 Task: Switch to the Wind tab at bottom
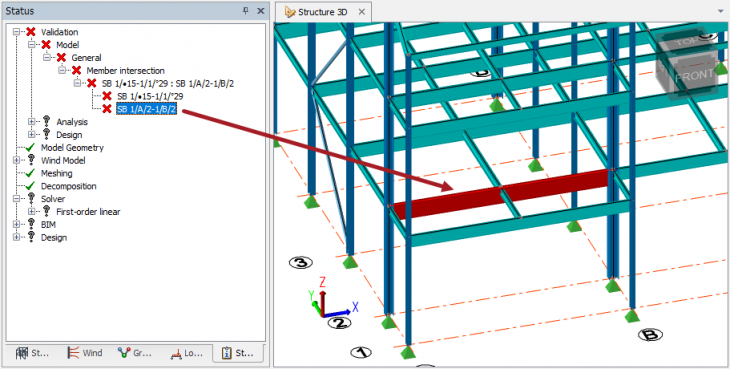[85, 353]
